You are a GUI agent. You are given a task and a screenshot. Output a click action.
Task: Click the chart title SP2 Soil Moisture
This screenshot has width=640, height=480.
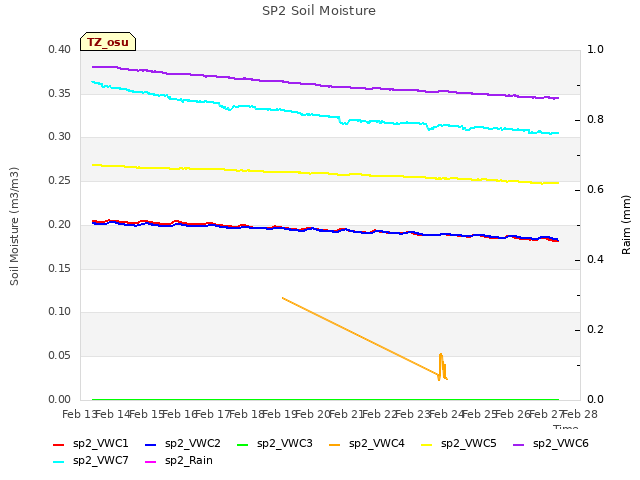(x=319, y=11)
